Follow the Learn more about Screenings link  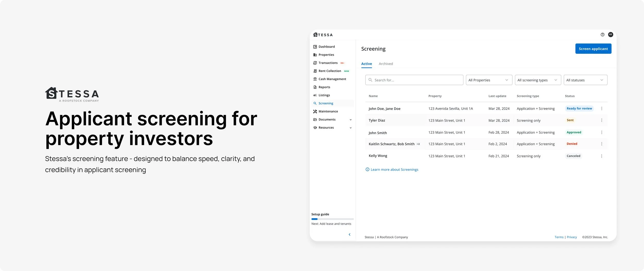pyautogui.click(x=394, y=169)
